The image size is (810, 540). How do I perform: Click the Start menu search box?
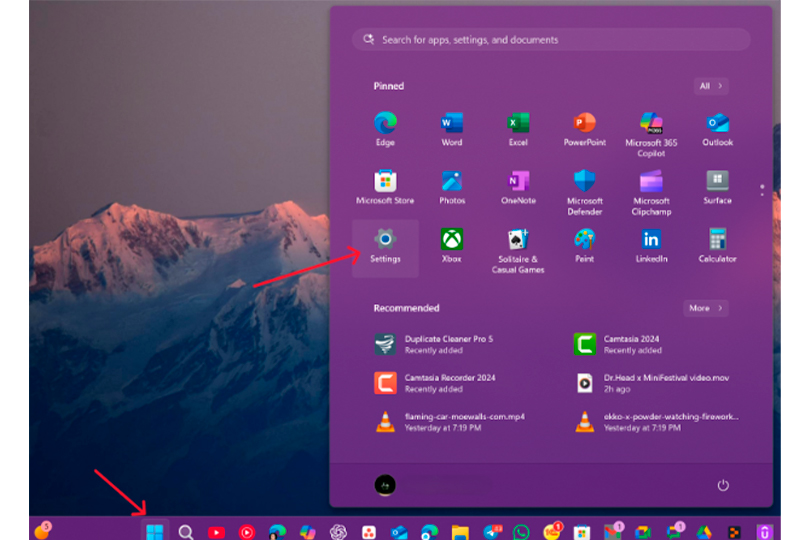tap(551, 40)
